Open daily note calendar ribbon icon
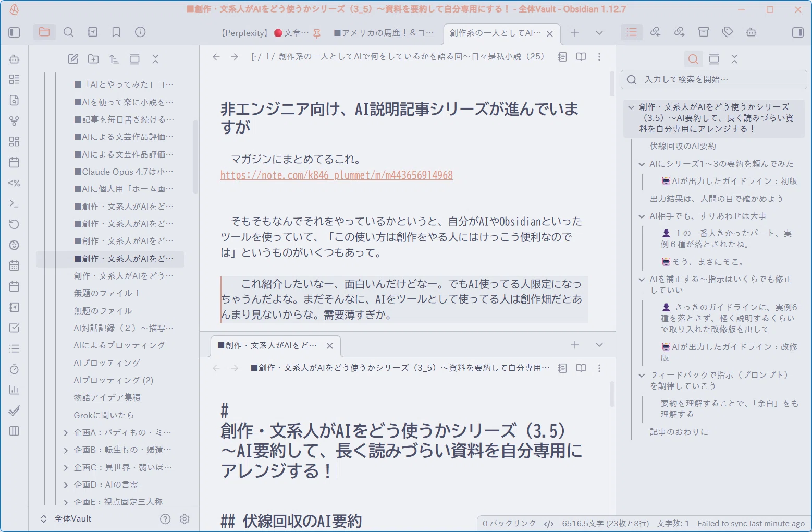 (14, 162)
